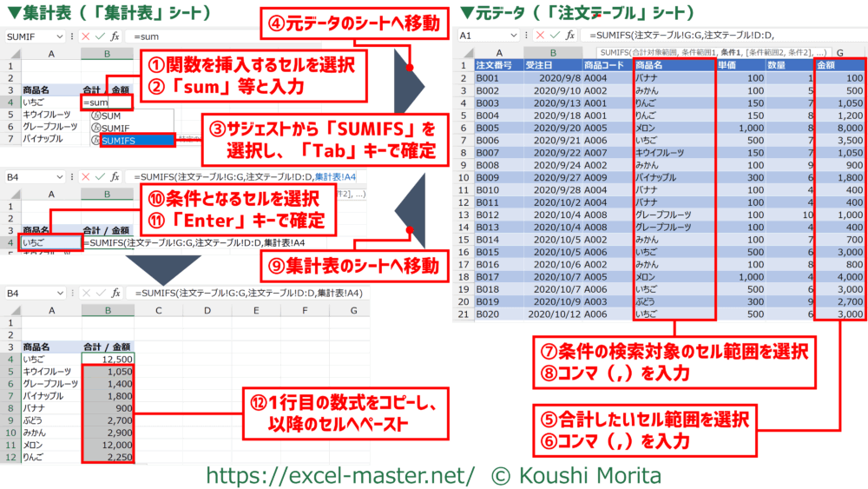The height and width of the screenshot is (489, 868).
Task: Click row header 21 in the order table sheet
Action: [x=463, y=314]
